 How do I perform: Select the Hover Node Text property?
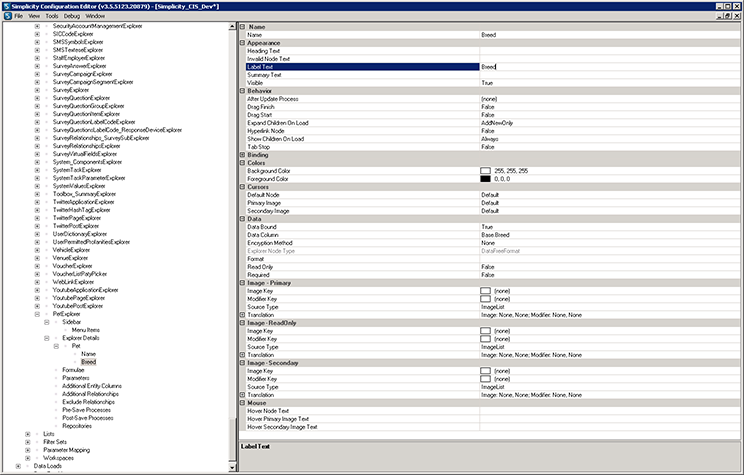tap(493, 411)
